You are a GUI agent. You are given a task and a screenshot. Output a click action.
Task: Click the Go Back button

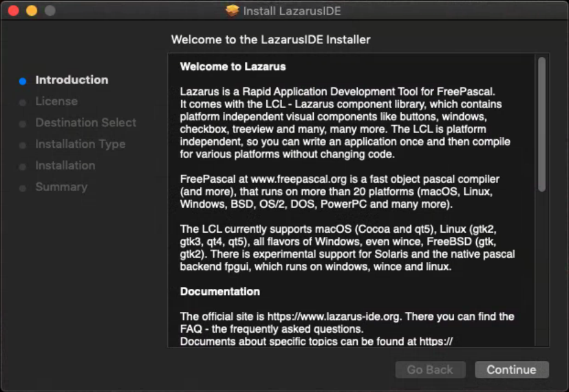[x=430, y=369]
